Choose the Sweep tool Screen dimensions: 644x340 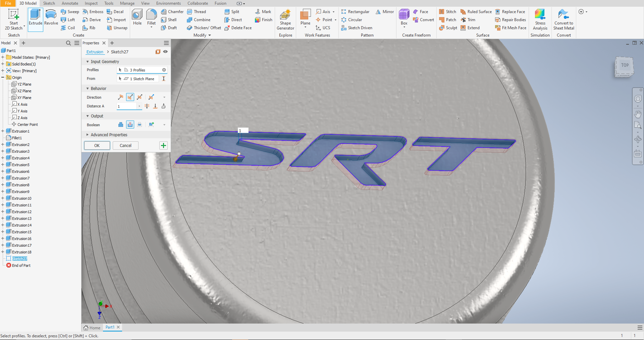pos(70,12)
